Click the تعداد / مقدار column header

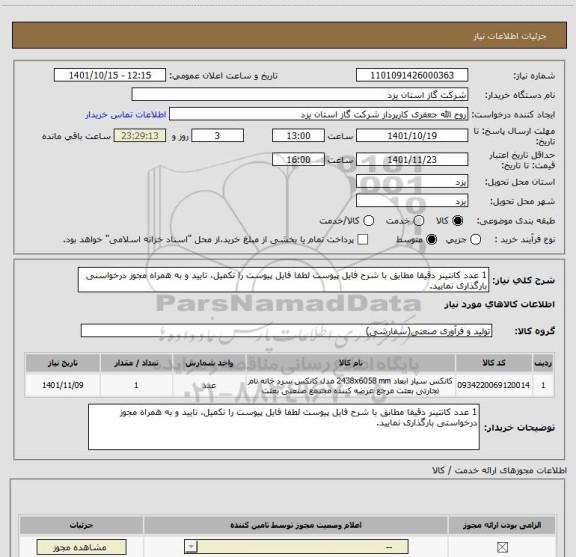coord(136,363)
